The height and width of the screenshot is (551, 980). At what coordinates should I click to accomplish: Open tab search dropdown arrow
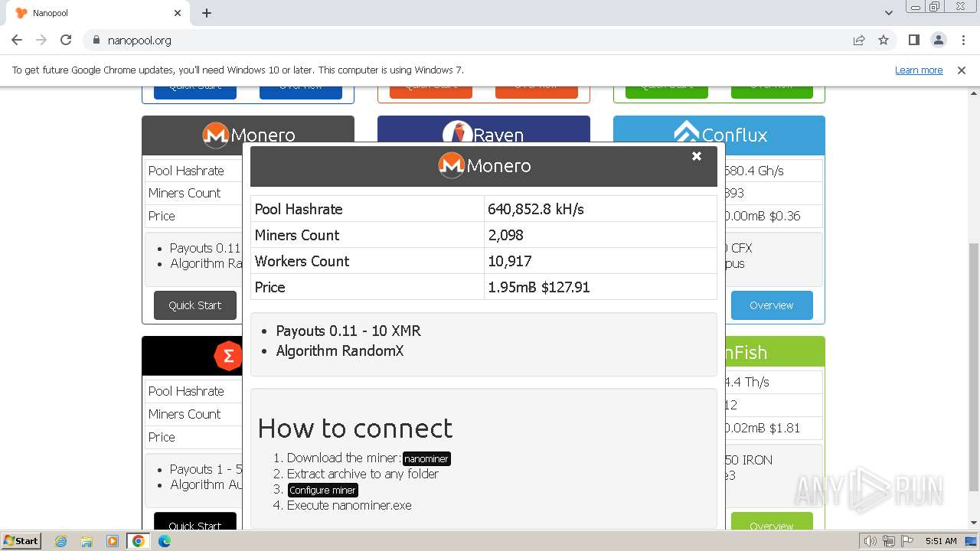pyautogui.click(x=889, y=13)
